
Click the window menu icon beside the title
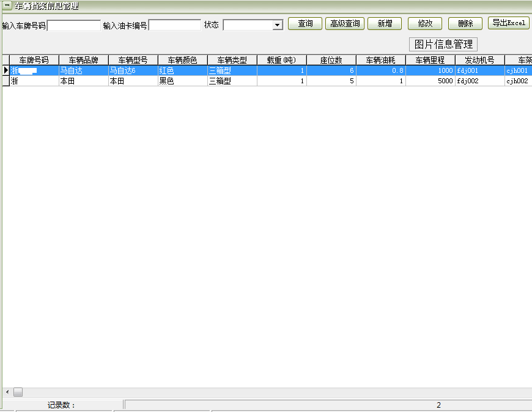(7, 6)
